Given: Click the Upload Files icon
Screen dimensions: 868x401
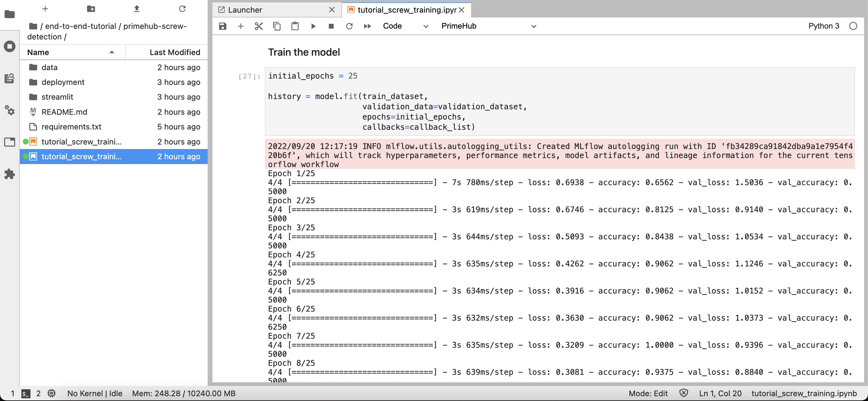Looking at the screenshot, I should point(137,8).
